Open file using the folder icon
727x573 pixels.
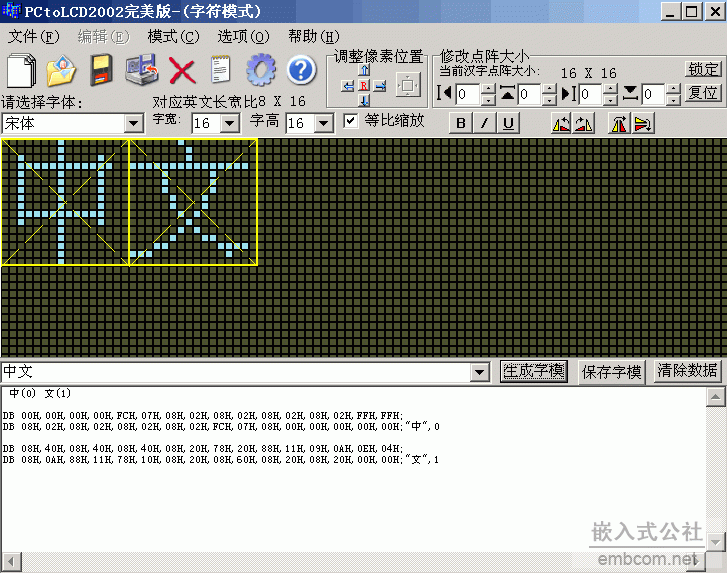coord(61,70)
